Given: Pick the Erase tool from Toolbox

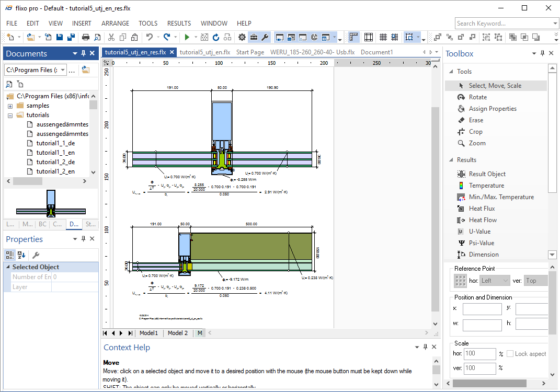Looking at the screenshot, I should (x=476, y=120).
